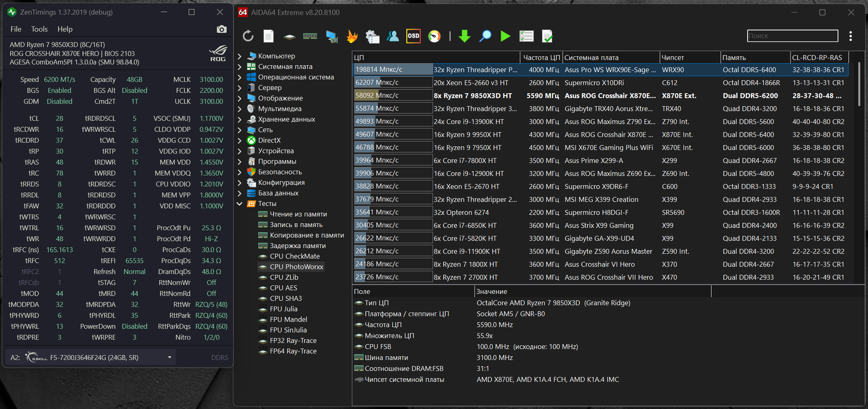Expand the Отображение tree node

point(240,98)
